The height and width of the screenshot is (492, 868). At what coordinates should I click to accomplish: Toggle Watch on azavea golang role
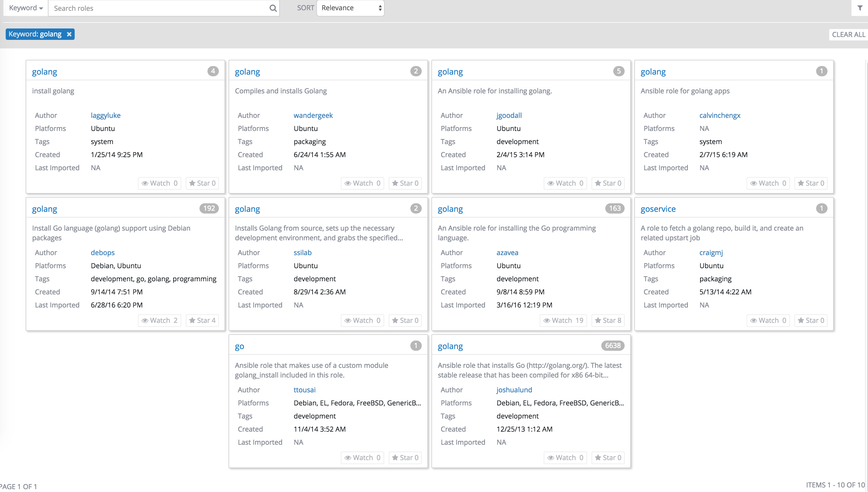(x=563, y=320)
